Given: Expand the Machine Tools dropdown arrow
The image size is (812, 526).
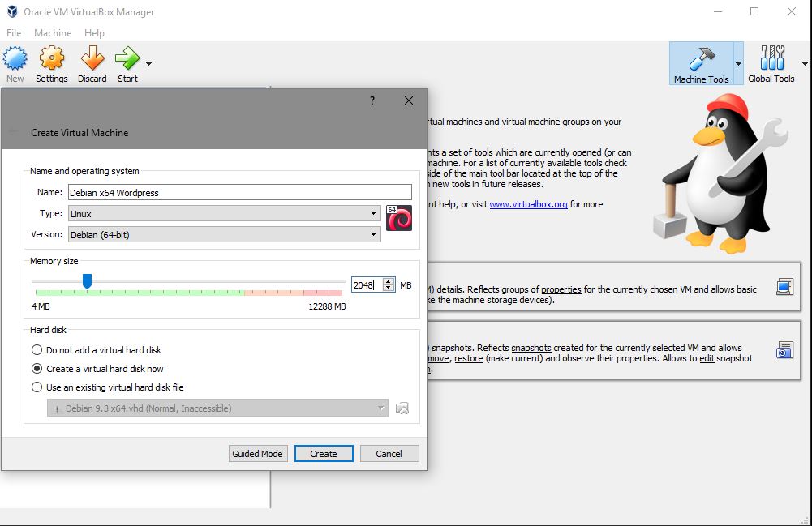Looking at the screenshot, I should [738, 64].
